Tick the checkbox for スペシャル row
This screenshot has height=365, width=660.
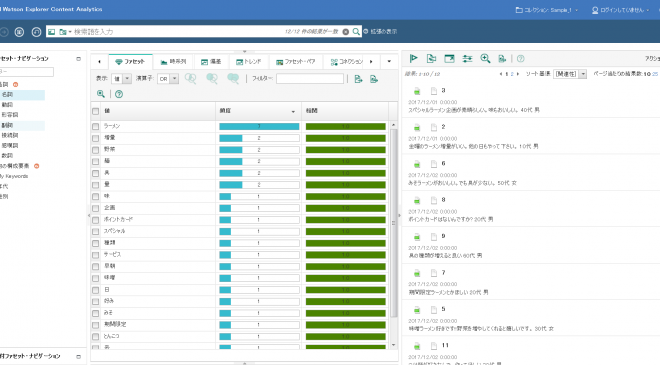click(96, 232)
